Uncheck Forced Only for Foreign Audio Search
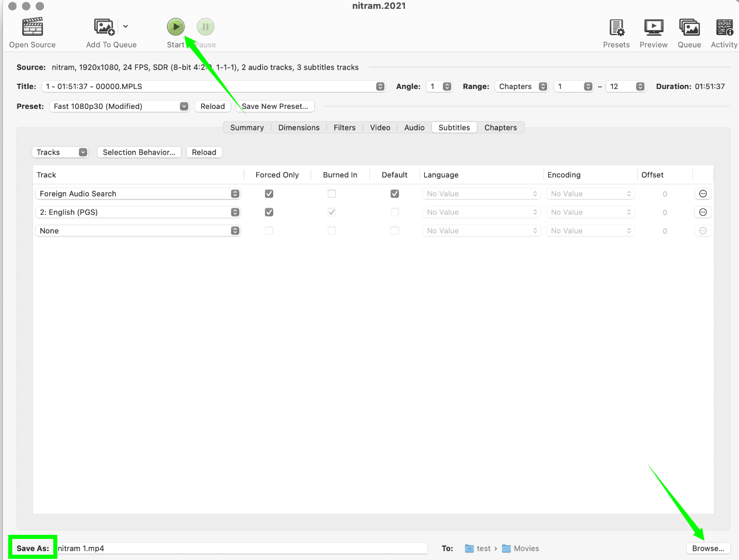 (269, 194)
